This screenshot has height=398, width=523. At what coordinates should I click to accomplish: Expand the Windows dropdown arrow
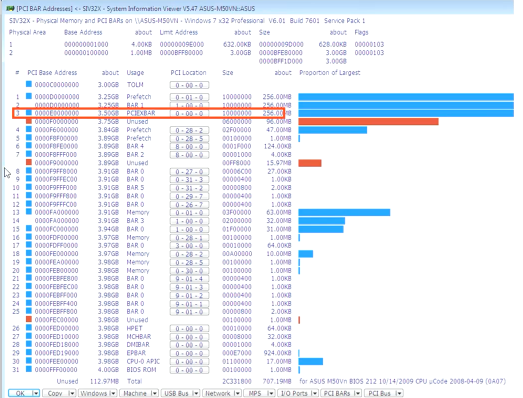click(113, 393)
